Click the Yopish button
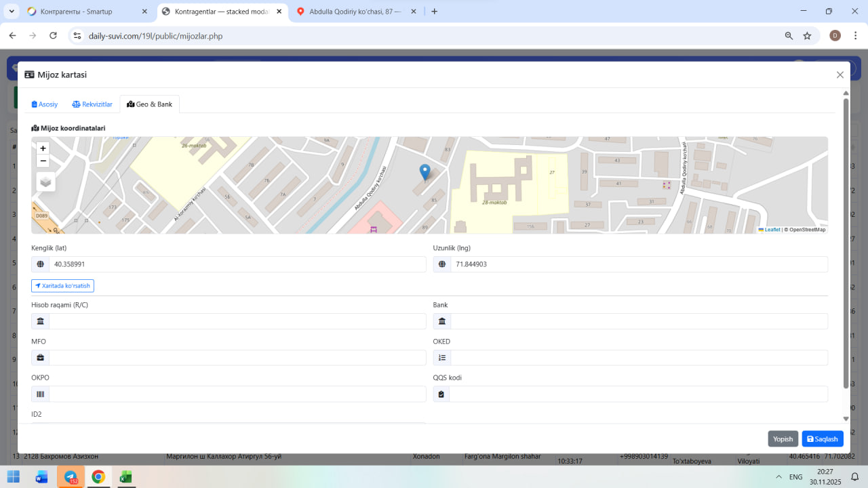868x488 pixels. tap(783, 439)
